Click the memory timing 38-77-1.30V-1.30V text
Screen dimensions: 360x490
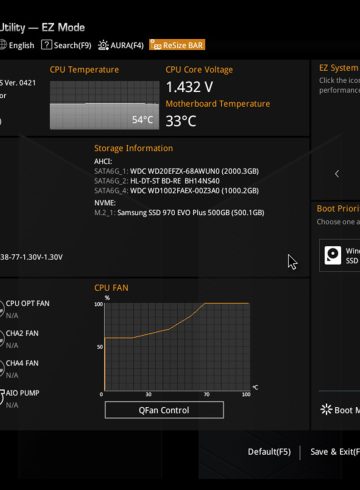click(31, 257)
